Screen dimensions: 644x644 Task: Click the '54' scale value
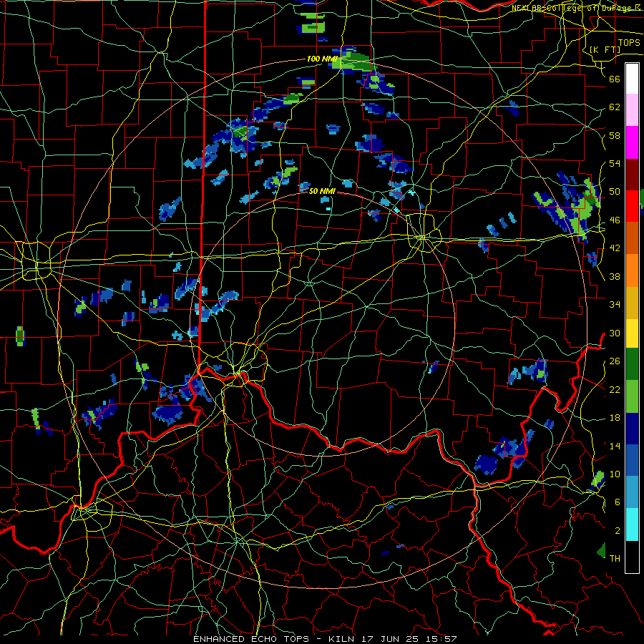pyautogui.click(x=615, y=163)
